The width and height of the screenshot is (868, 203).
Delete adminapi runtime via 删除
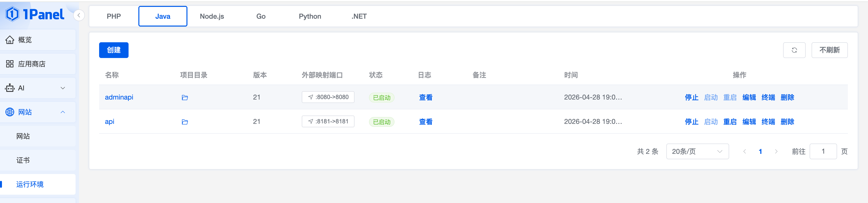click(x=787, y=97)
